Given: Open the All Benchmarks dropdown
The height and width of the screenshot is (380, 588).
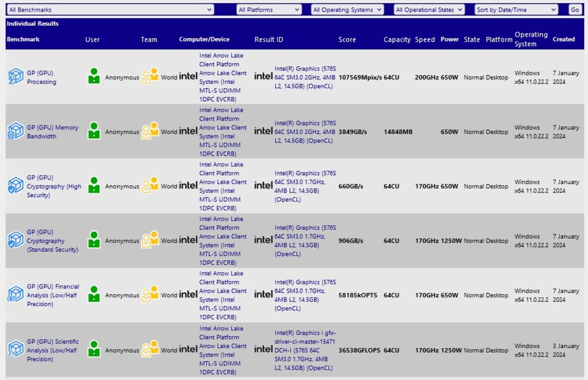Looking at the screenshot, I should pos(110,10).
